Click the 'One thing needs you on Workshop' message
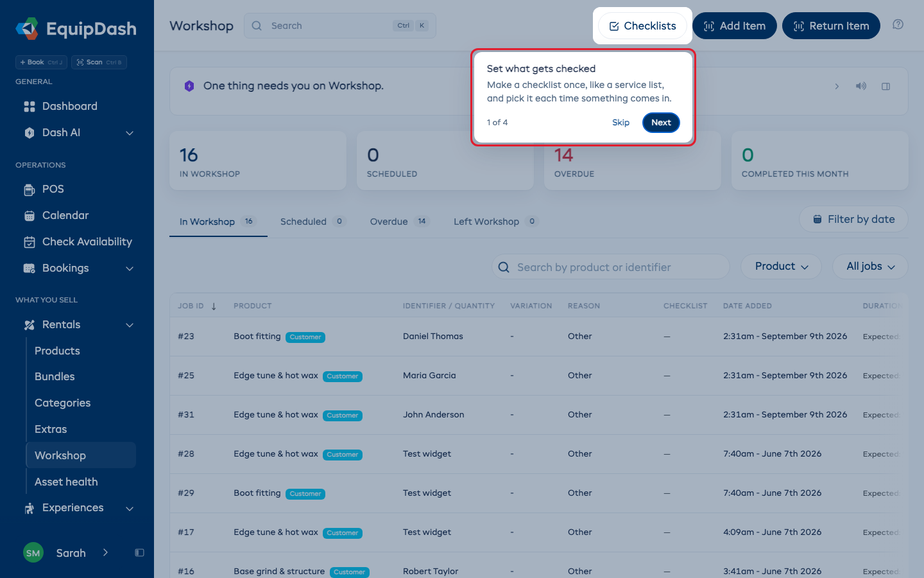Viewport: 924px width, 578px height. [293, 86]
